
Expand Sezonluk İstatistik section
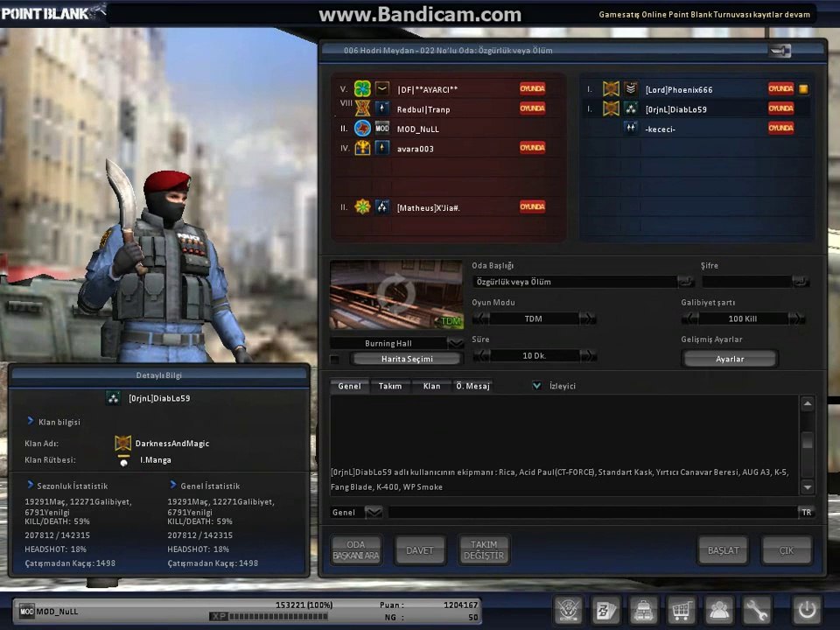[x=31, y=485]
